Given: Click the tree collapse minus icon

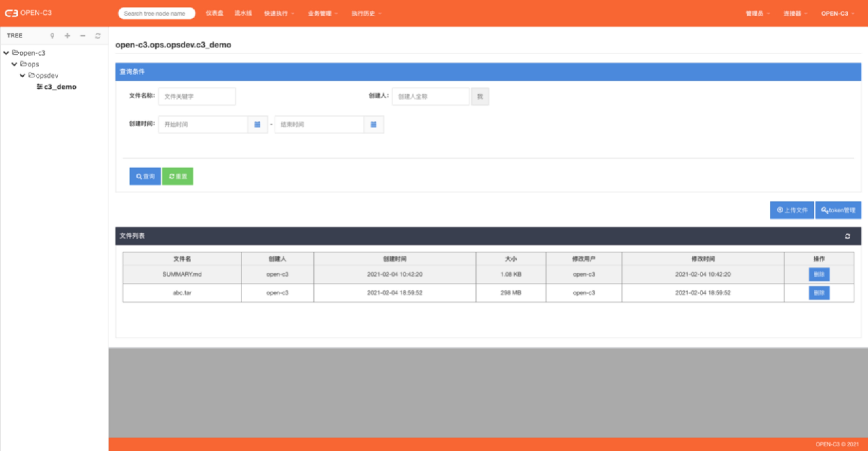Looking at the screenshot, I should click(x=82, y=36).
